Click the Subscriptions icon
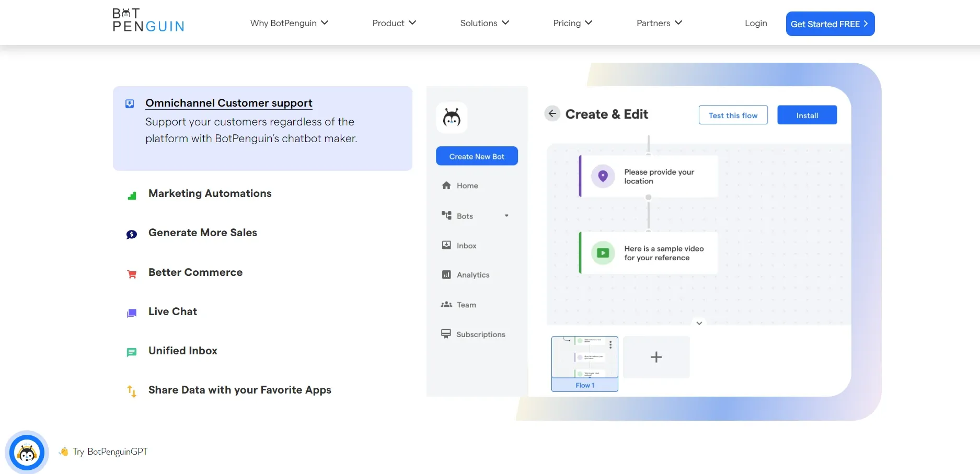Viewport: 980px width, 474px height. click(446, 334)
